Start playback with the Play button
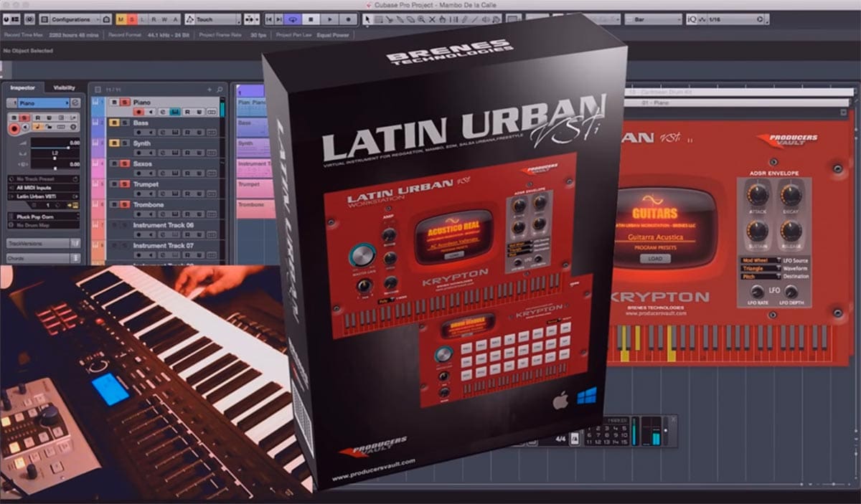The width and height of the screenshot is (861, 504). click(x=330, y=19)
